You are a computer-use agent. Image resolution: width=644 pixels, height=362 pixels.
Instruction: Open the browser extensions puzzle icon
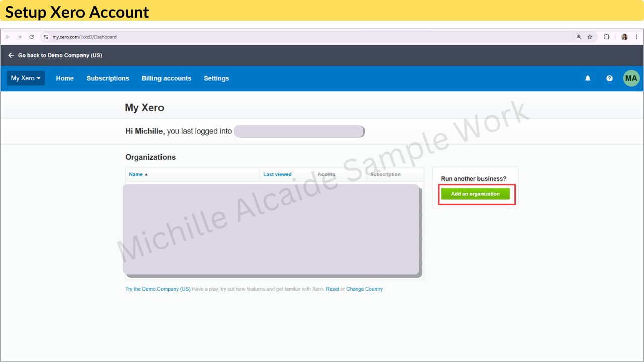(607, 37)
